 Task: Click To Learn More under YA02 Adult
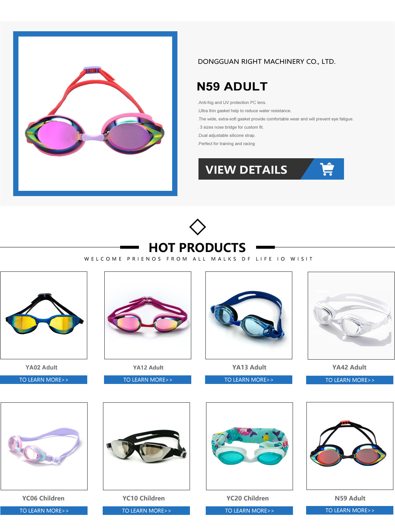click(x=44, y=380)
